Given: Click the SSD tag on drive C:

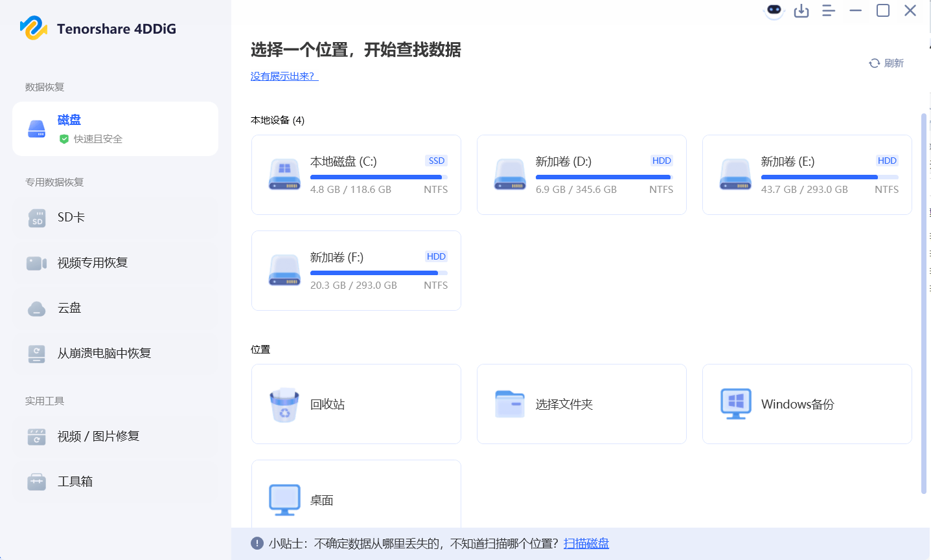Looking at the screenshot, I should [437, 161].
